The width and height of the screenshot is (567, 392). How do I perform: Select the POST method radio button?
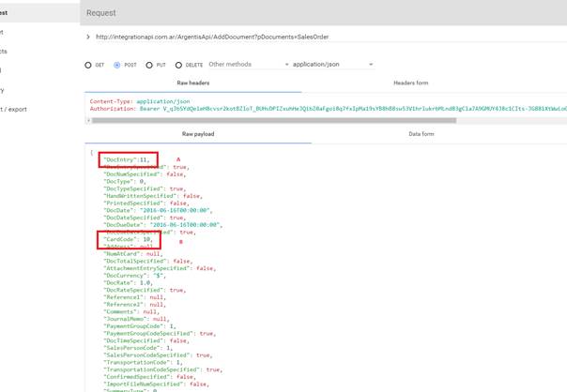117,66
